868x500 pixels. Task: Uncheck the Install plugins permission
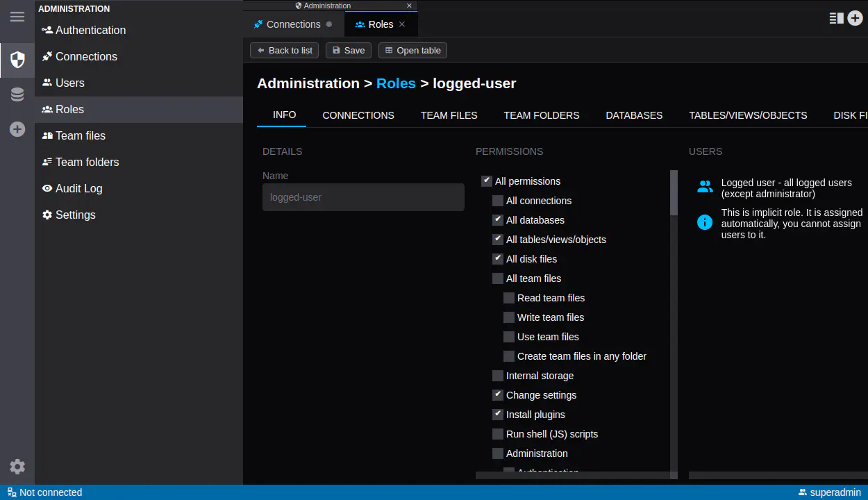point(498,415)
